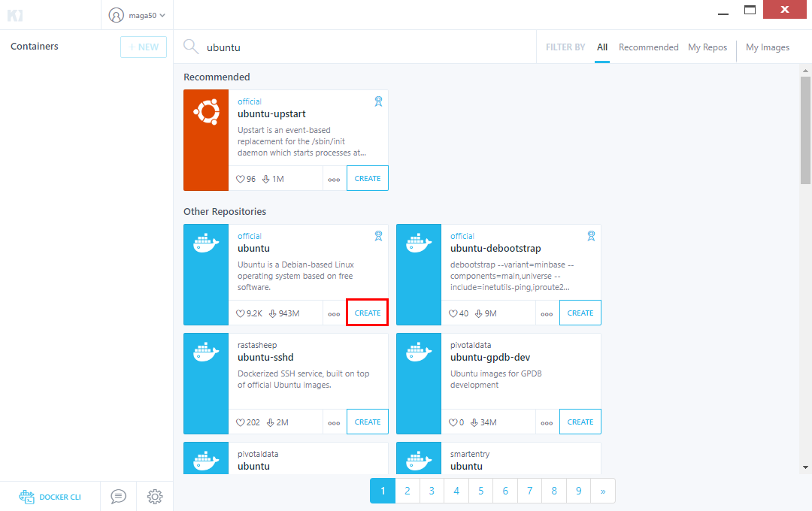Screen dimensions: 812x511
Task: Click the Docker whale thumbnail on ubuntu-sshd
Action: point(205,383)
